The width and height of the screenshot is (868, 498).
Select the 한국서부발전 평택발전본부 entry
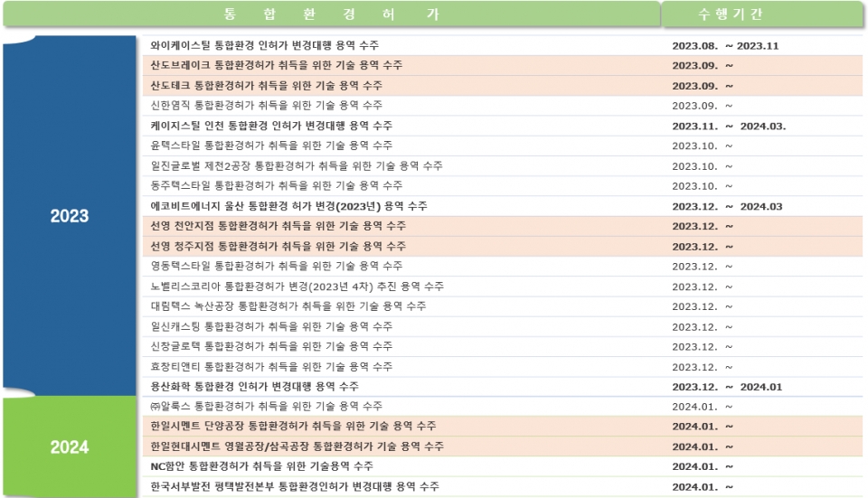click(295, 486)
